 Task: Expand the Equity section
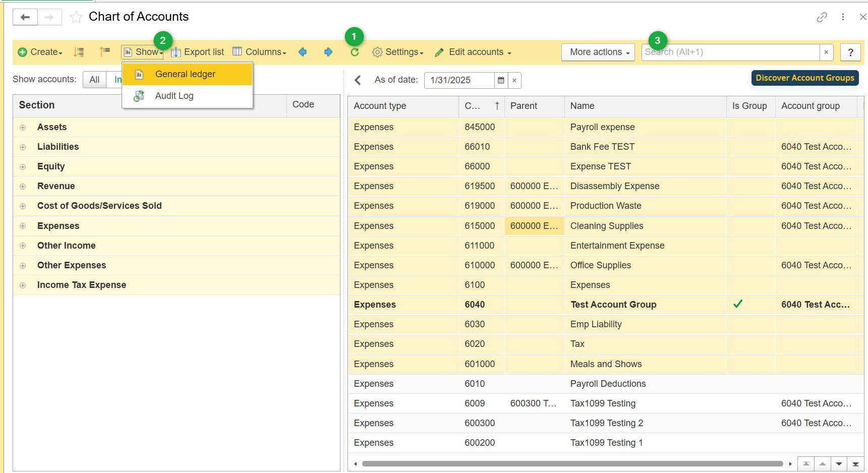(23, 167)
